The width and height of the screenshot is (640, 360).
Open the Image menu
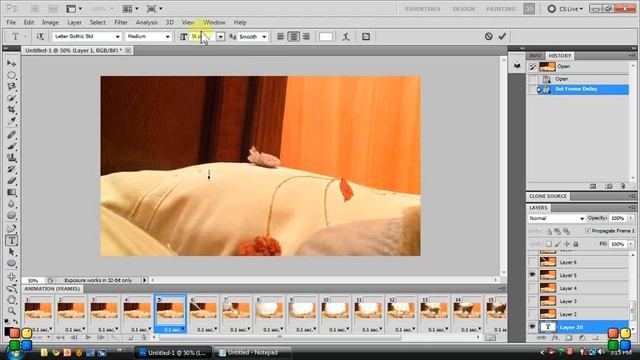tap(50, 22)
